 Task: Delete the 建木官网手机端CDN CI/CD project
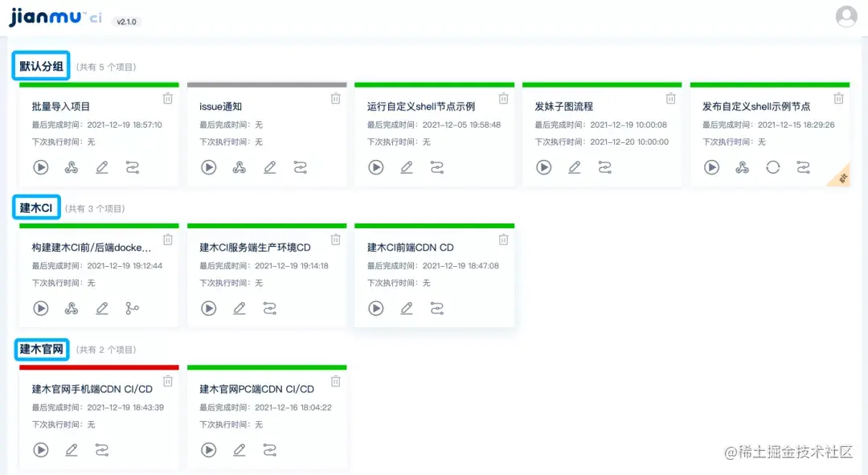pyautogui.click(x=167, y=381)
